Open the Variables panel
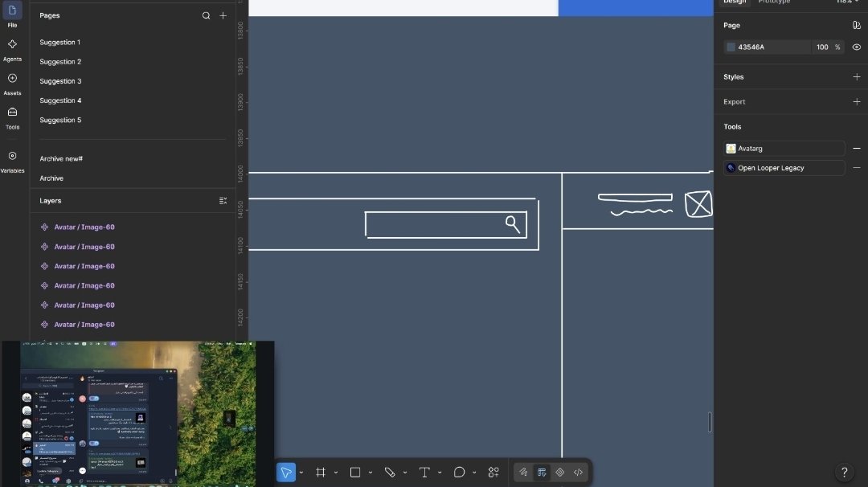The height and width of the screenshot is (487, 868). point(12,162)
